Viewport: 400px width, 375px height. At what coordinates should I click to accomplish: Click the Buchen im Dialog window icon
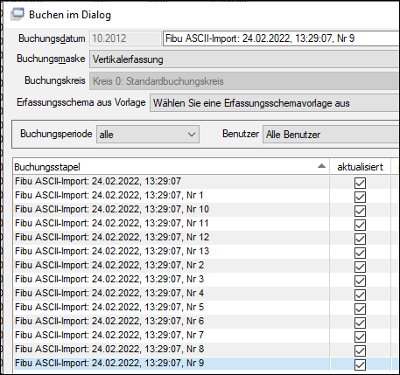pyautogui.click(x=17, y=15)
